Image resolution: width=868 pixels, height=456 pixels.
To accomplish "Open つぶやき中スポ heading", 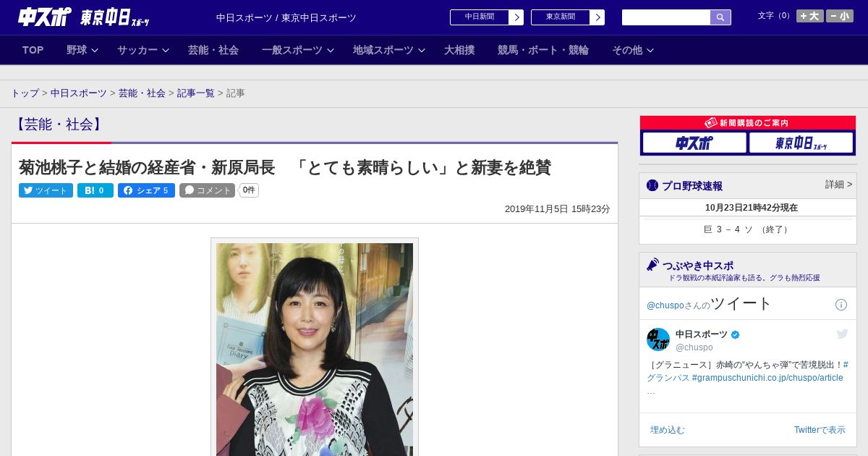I will (698, 266).
